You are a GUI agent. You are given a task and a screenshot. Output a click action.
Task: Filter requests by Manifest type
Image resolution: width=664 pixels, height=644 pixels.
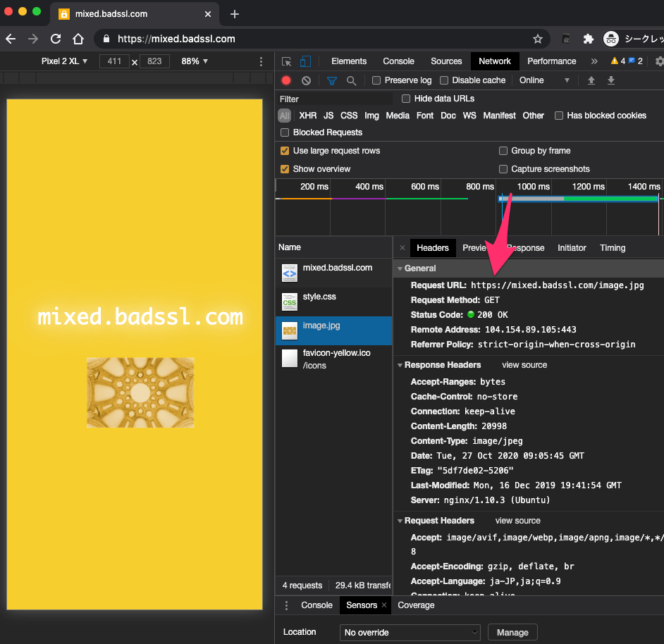pyautogui.click(x=499, y=116)
